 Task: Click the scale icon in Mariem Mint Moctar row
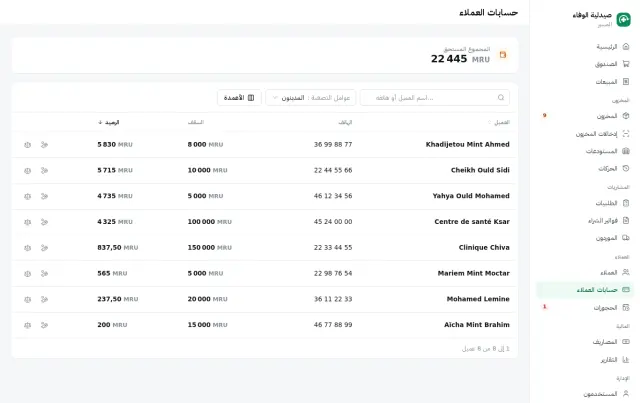point(27,274)
